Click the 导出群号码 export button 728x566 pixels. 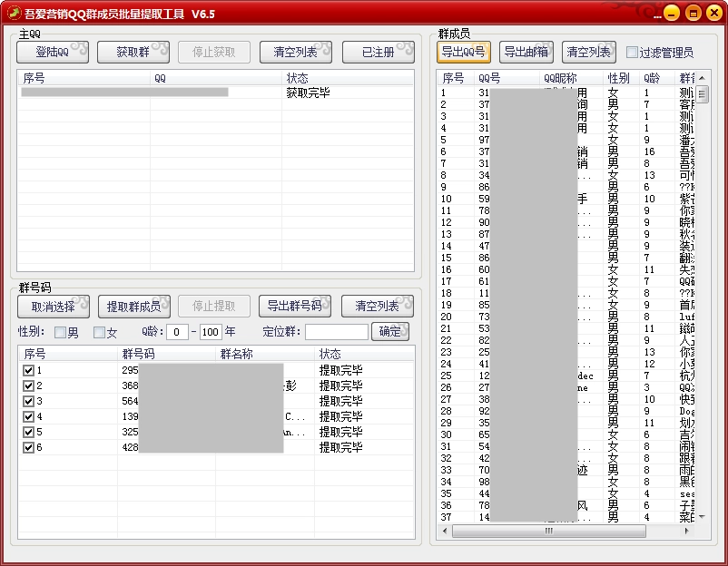294,306
